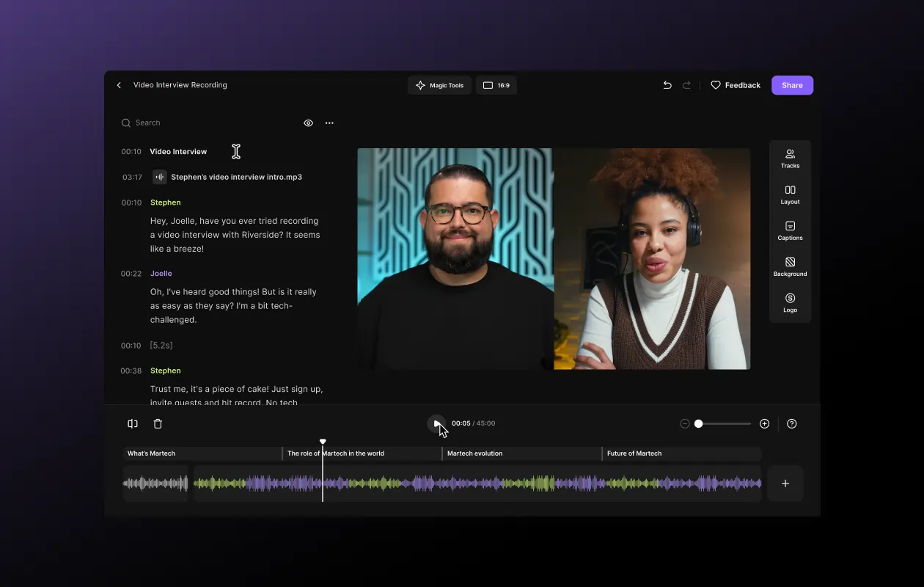This screenshot has height=587, width=924.
Task: Open the 16:9 aspect ratio selector
Action: [x=496, y=85]
